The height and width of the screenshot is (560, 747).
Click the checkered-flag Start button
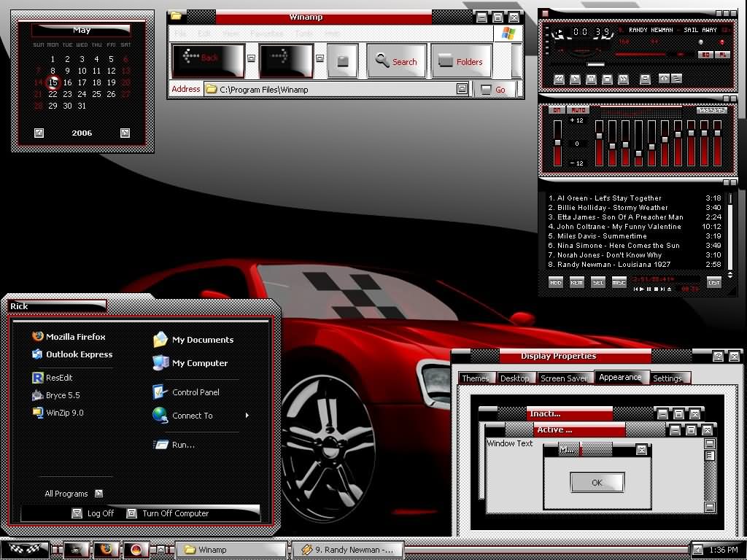coord(25,550)
